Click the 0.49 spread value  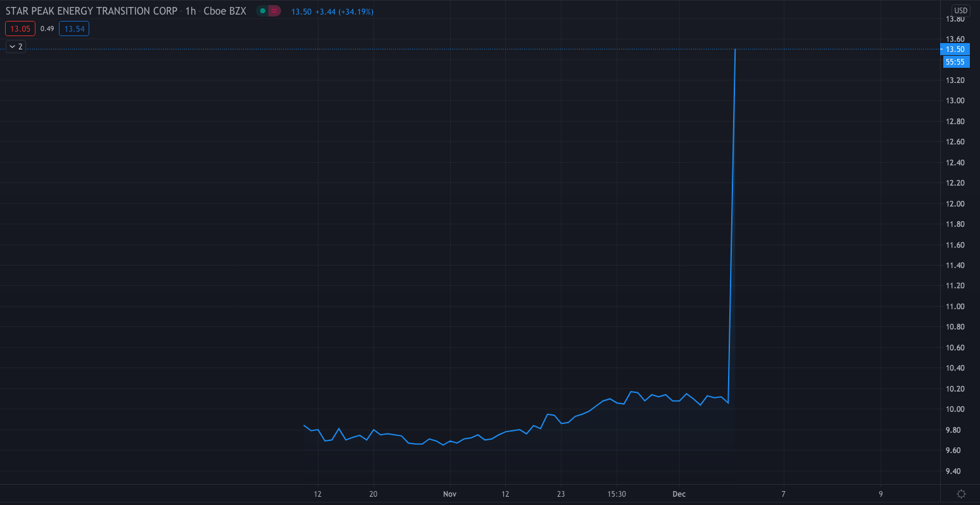tap(47, 29)
